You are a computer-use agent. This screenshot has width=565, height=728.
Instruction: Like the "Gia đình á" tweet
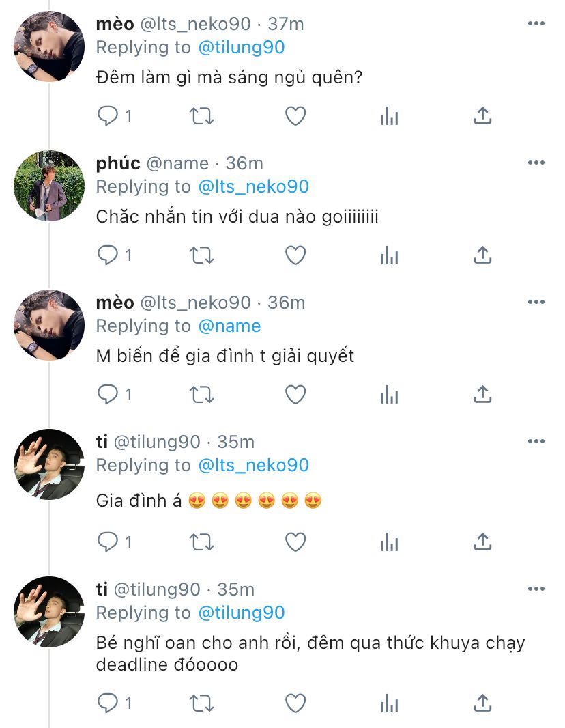(295, 542)
